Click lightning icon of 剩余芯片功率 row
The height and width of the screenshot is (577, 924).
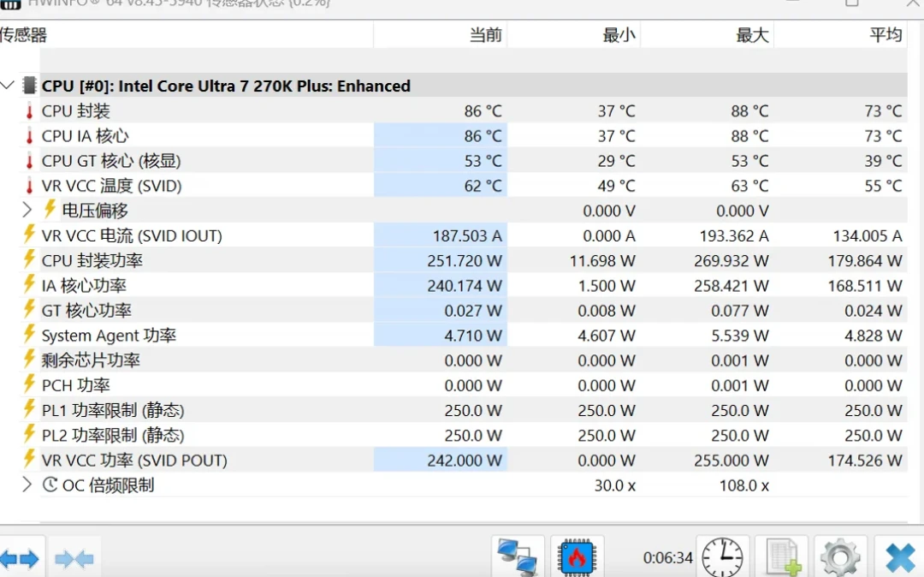click(x=29, y=359)
